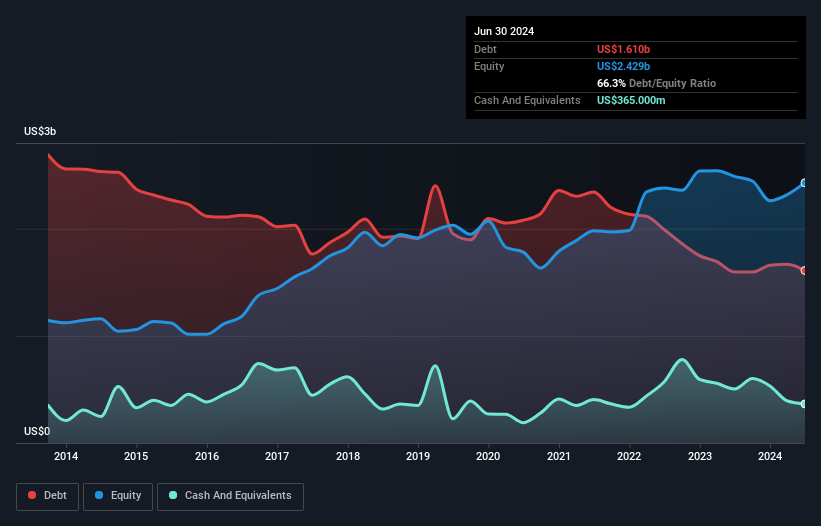This screenshot has width=821, height=526.
Task: Select the Cash endpoint marker at 2024
Action: [x=804, y=404]
